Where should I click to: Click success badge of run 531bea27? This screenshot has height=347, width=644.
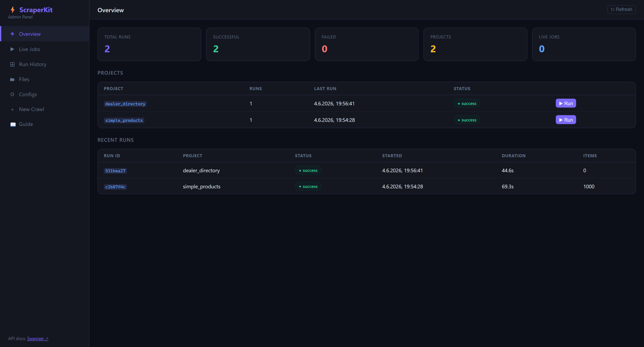pyautogui.click(x=308, y=170)
